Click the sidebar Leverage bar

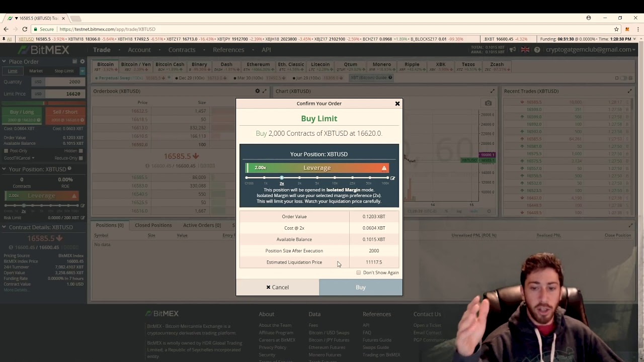tap(43, 196)
